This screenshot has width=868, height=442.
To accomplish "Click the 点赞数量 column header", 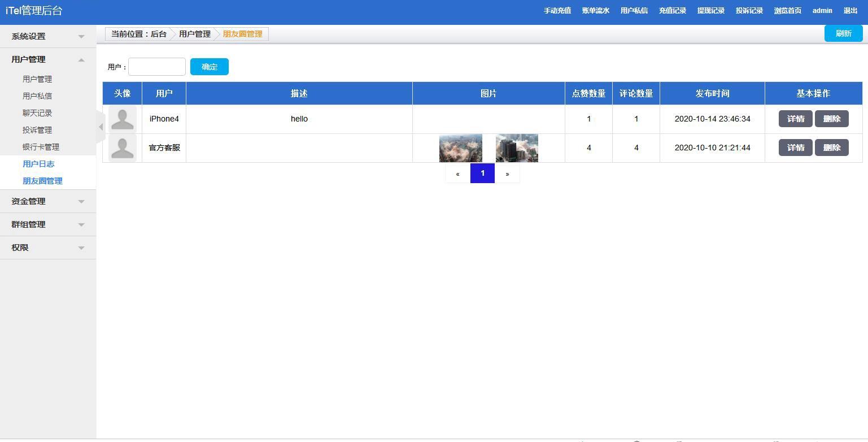I will (588, 93).
